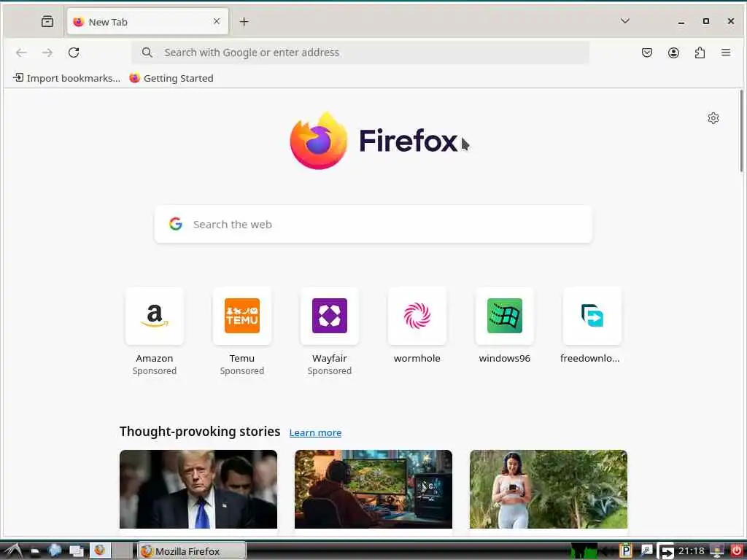Click the taskbar clock showing 21:18
This screenshot has width=747, height=560.
pos(692,551)
